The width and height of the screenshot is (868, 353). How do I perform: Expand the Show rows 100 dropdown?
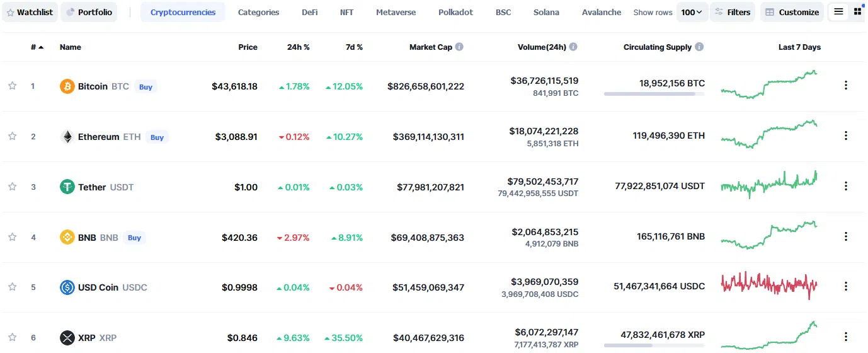[692, 12]
